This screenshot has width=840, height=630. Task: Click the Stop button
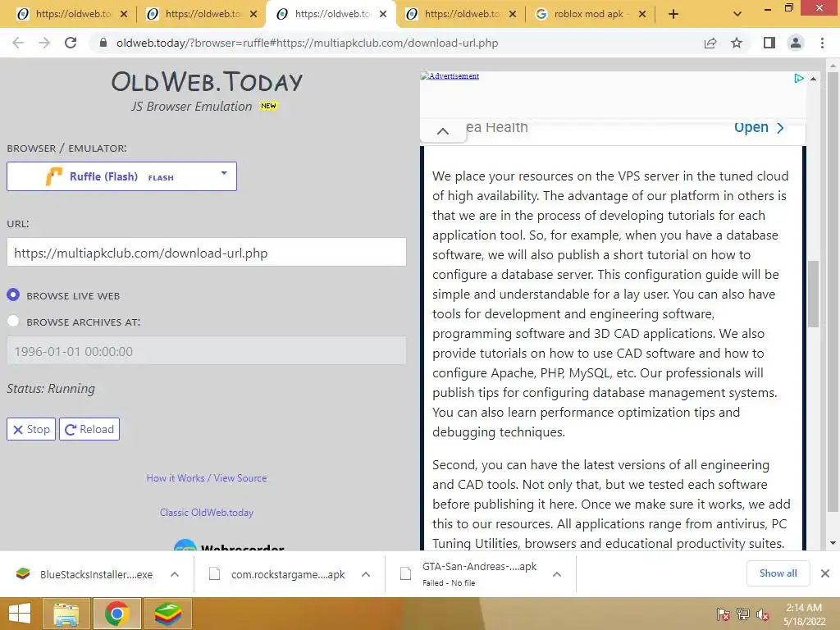tap(31, 429)
